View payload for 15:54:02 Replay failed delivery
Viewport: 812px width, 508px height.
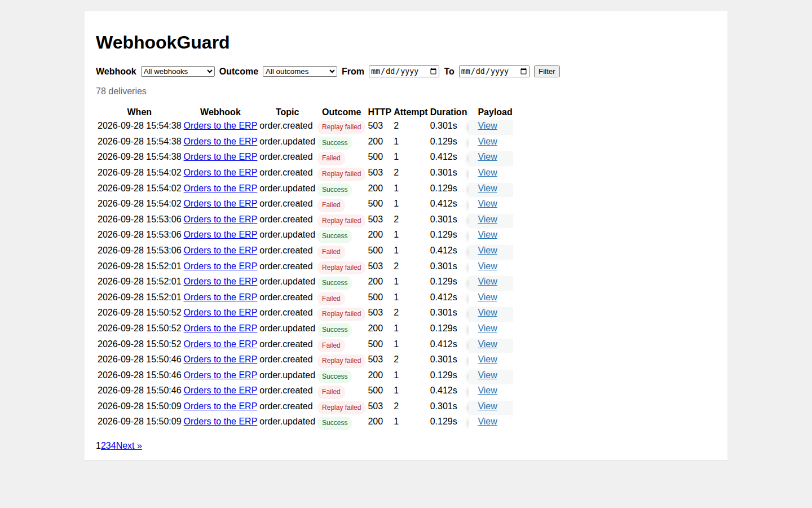487,172
